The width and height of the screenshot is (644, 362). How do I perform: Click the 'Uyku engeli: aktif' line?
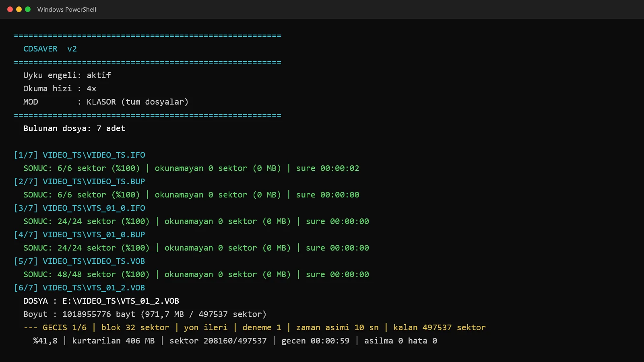pos(67,75)
